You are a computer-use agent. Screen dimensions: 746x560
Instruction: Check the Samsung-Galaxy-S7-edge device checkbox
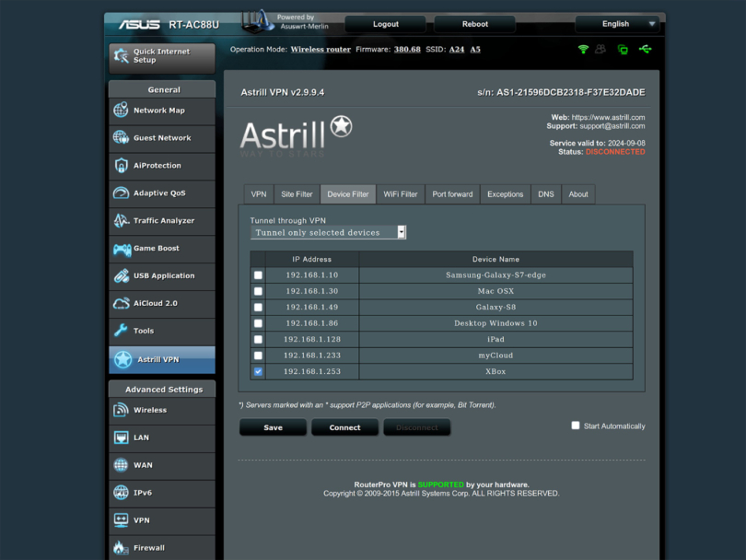pyautogui.click(x=258, y=274)
